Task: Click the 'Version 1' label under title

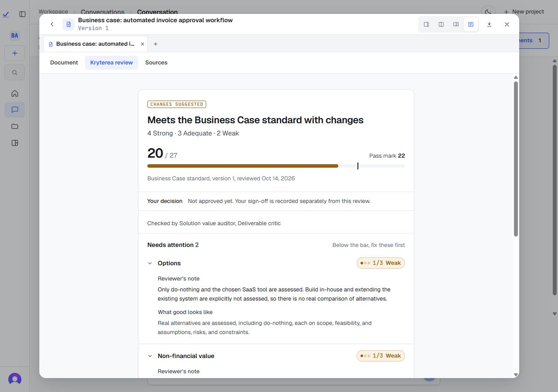Action: click(x=93, y=28)
